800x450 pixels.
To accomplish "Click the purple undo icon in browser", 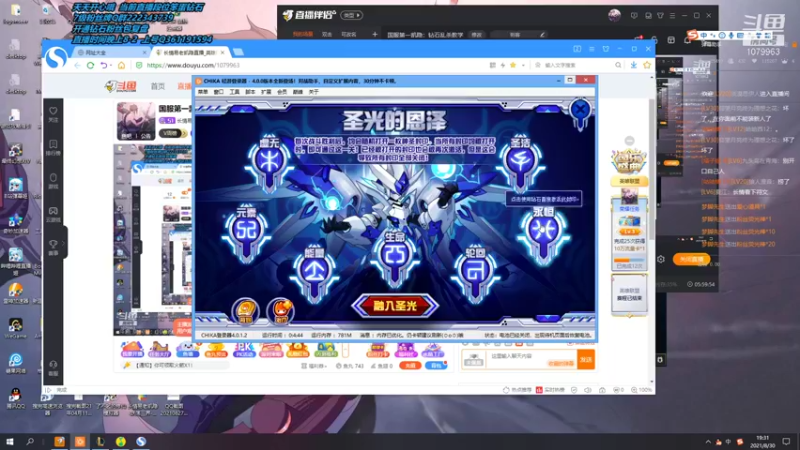I will [104, 65].
